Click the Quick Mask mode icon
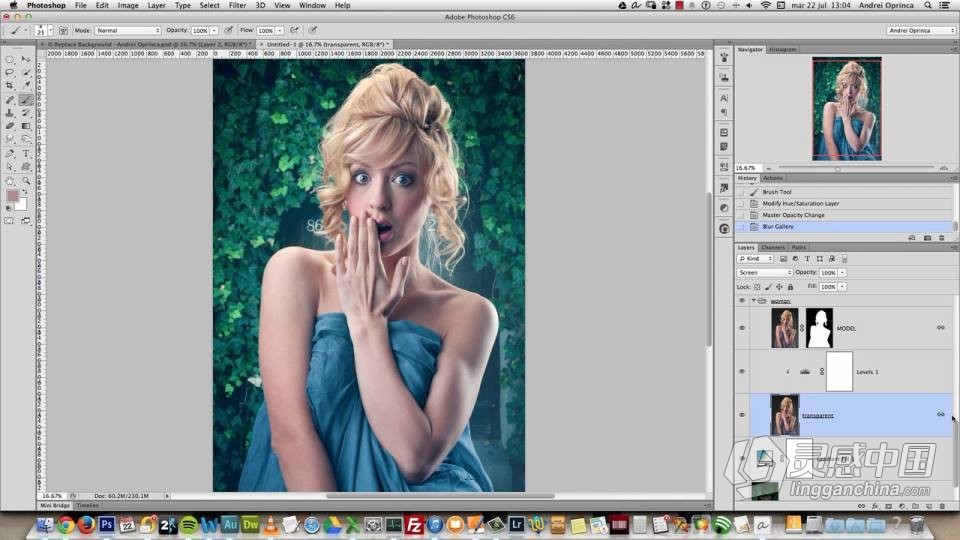This screenshot has width=960, height=540. coord(9,221)
